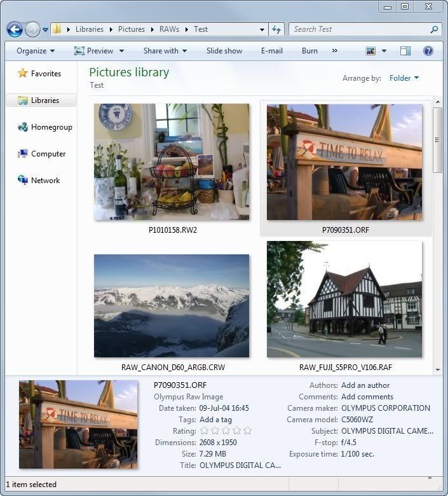Viewport: 448px width, 496px height.
Task: Click the Back navigation arrow button
Action: 15,29
